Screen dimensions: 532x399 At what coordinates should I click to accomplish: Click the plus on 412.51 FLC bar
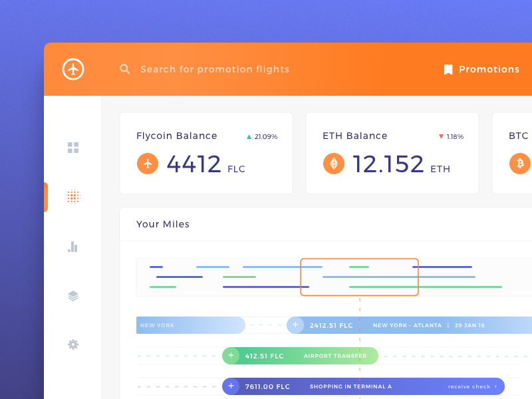[231, 356]
